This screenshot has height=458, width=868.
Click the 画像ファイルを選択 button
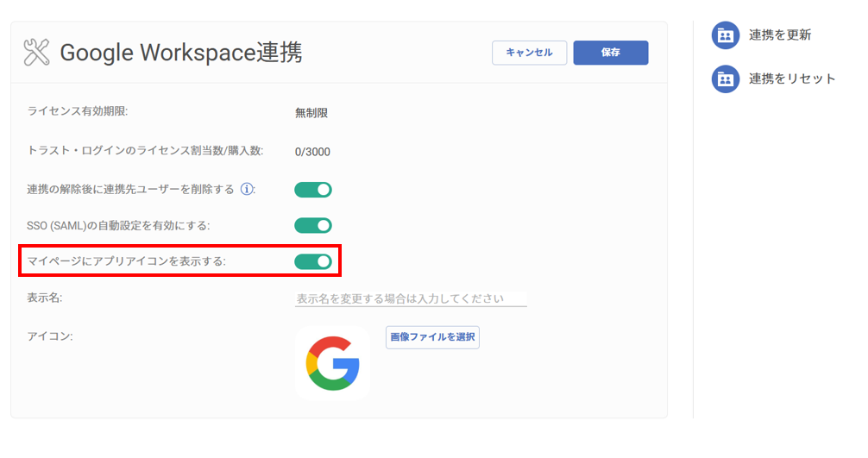click(432, 337)
